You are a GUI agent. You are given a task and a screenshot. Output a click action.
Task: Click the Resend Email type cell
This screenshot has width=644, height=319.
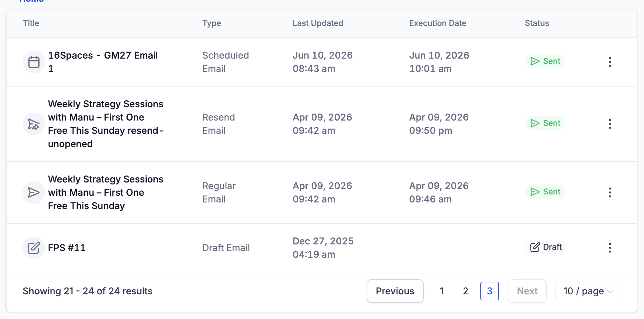click(219, 124)
